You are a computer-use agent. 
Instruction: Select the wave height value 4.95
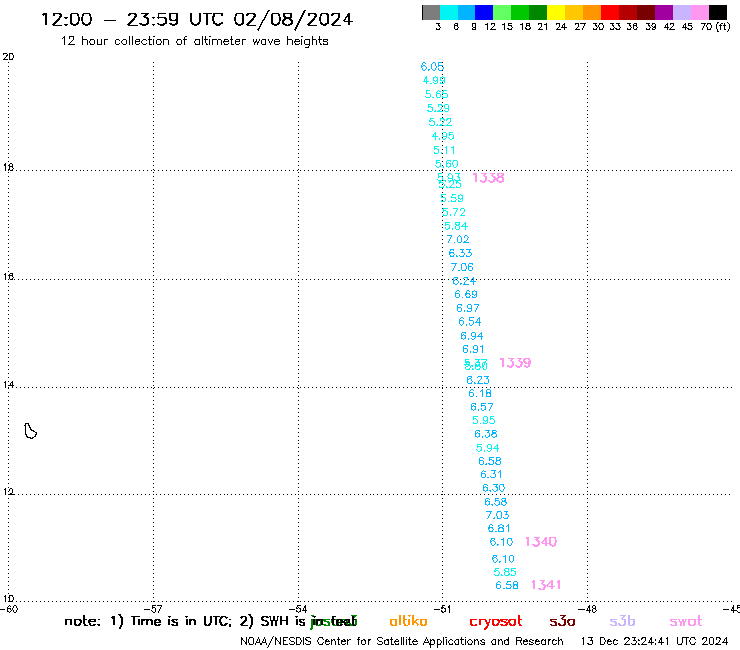(x=443, y=136)
